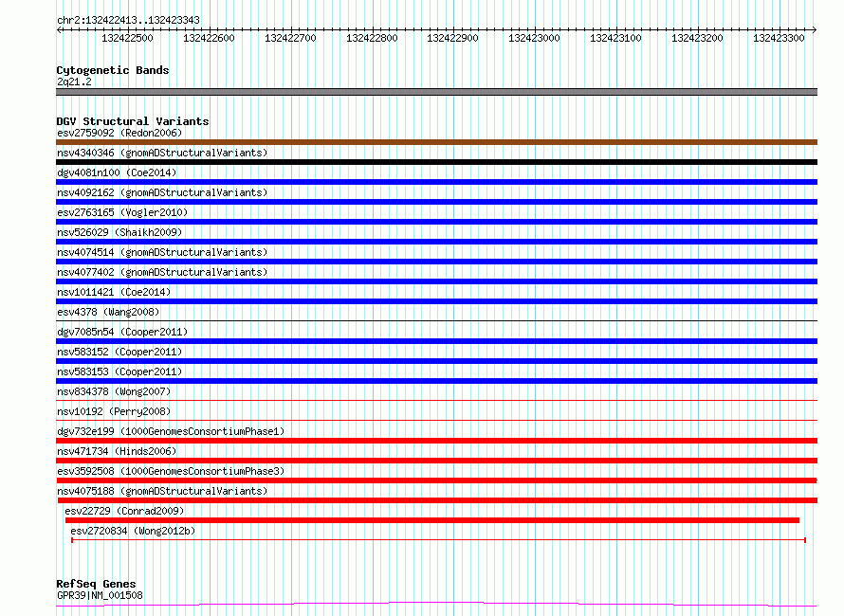Image resolution: width=844 pixels, height=616 pixels.
Task: Click the blue nsv4077402 variant bar
Action: point(436,281)
